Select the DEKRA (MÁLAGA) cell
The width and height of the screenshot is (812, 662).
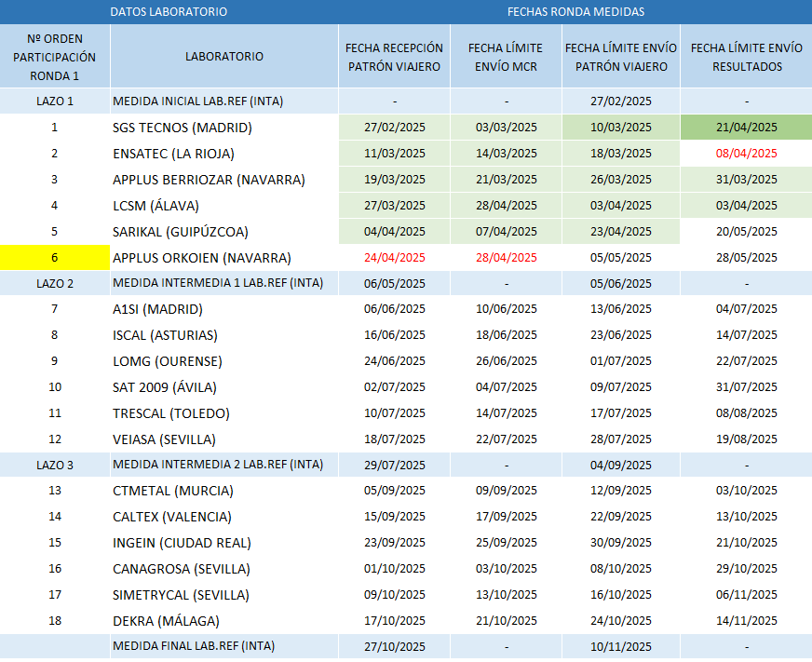[x=224, y=620]
